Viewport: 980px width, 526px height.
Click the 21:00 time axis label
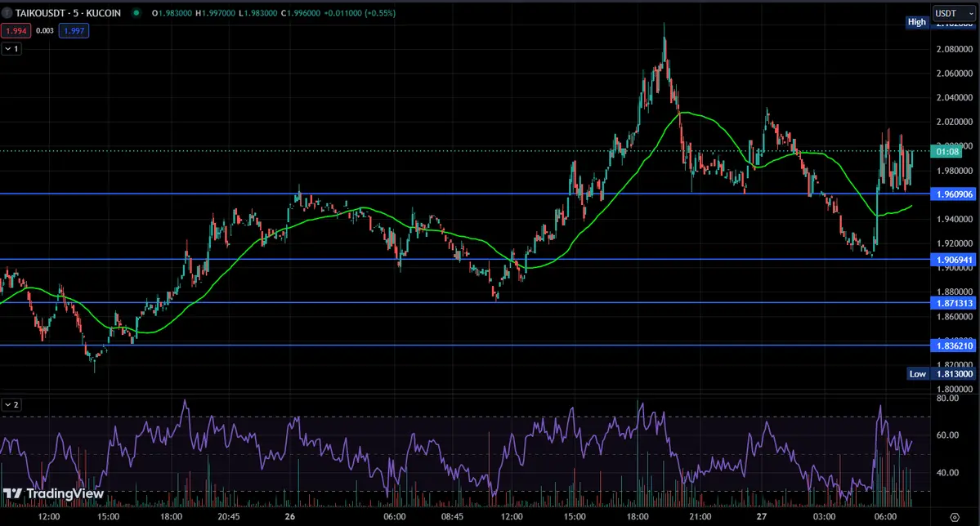pos(700,517)
